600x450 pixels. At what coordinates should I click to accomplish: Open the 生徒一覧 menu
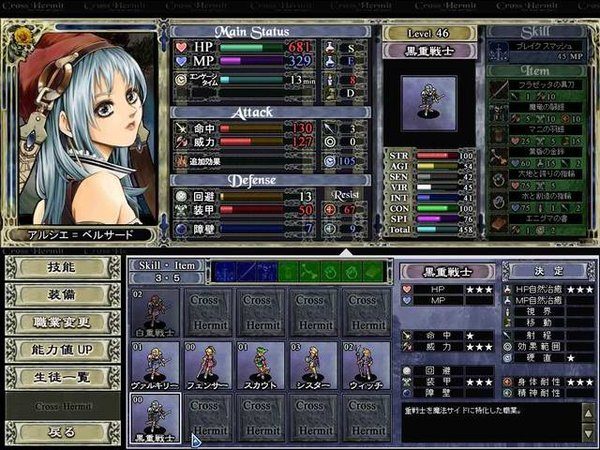(x=62, y=378)
